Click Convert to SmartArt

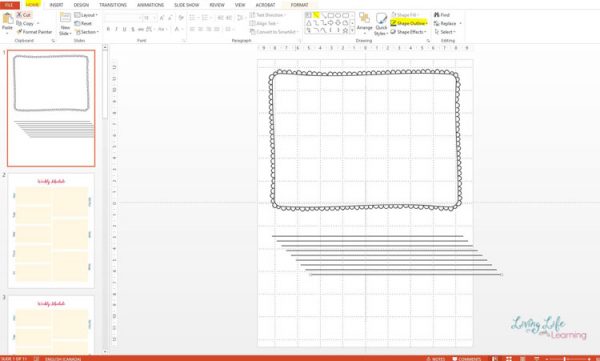274,32
